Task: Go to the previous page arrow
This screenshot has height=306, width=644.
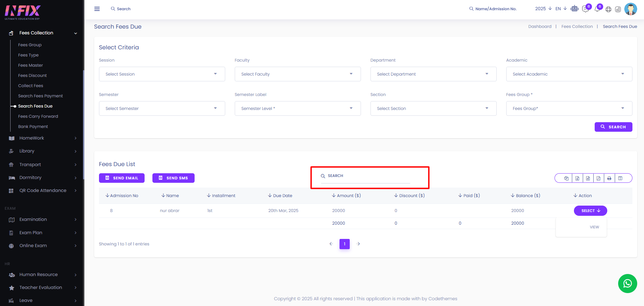Action: click(331, 244)
